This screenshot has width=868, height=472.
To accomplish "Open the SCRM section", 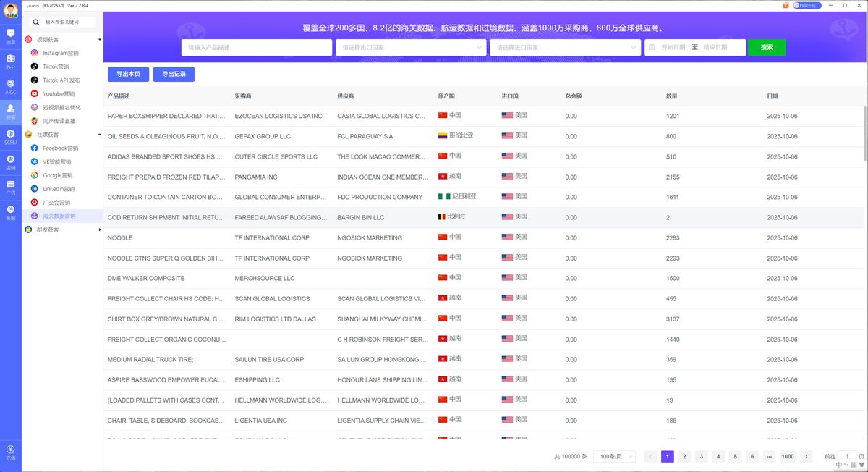I will coord(10,137).
